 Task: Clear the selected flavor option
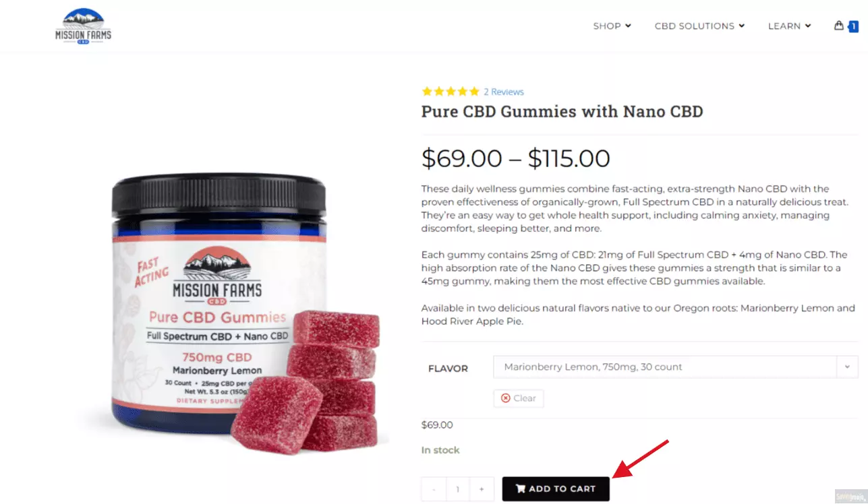pyautogui.click(x=518, y=398)
